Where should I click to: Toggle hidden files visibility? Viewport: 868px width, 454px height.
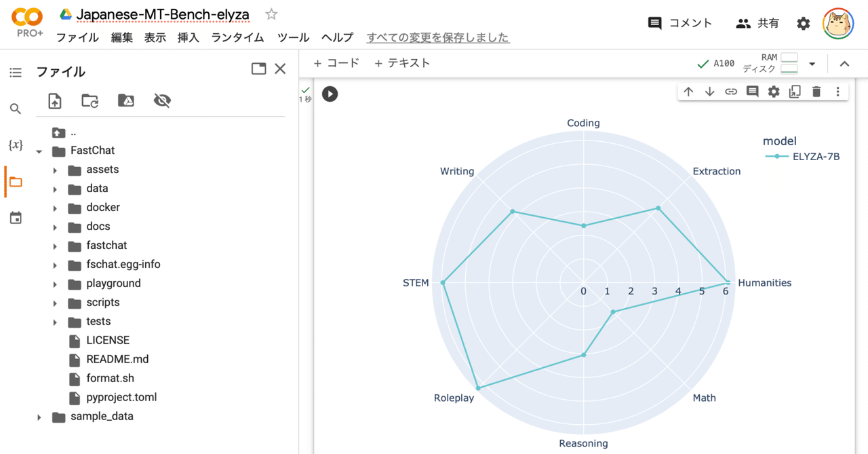coord(161,100)
